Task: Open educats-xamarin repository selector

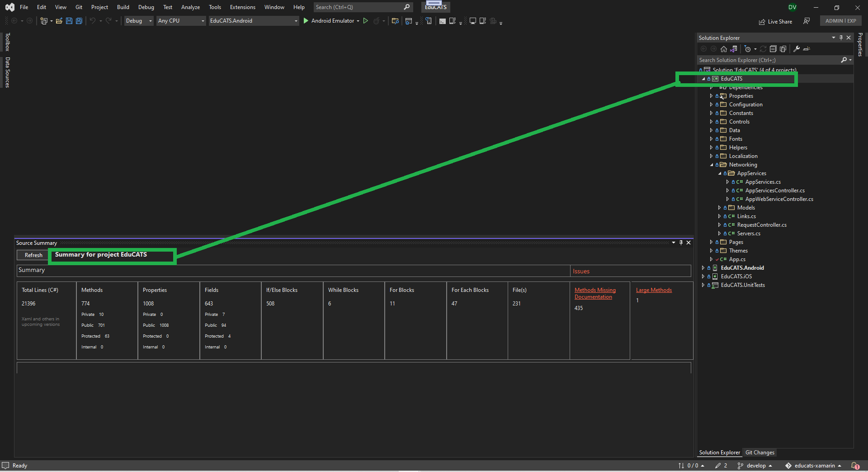Action: point(813,465)
